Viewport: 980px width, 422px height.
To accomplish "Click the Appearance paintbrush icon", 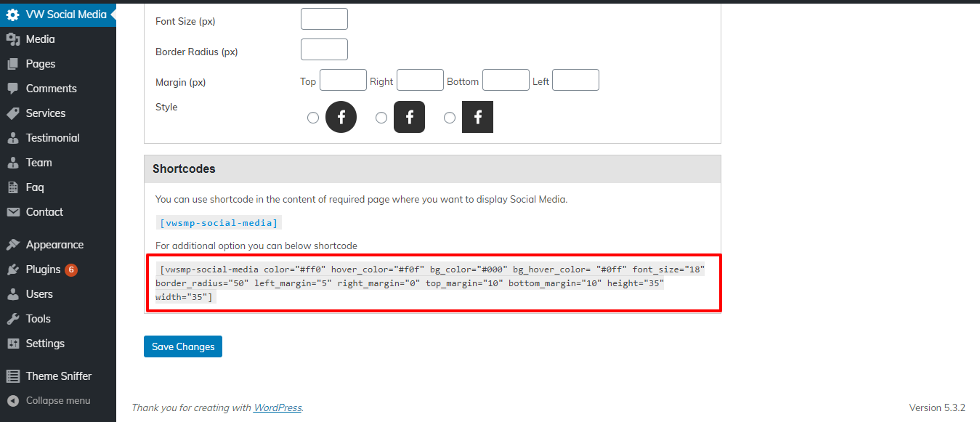I will point(13,245).
